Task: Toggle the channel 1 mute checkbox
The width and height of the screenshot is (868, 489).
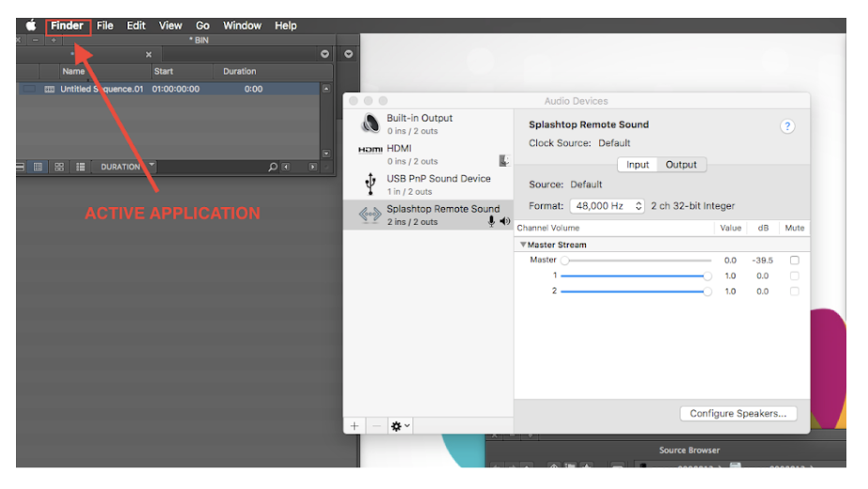Action: [x=794, y=275]
